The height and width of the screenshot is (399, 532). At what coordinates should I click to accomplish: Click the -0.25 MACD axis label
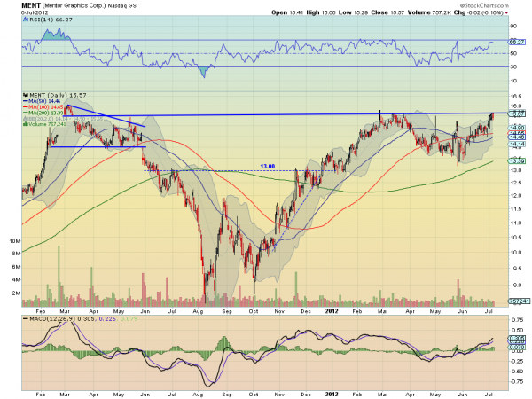pos(516,361)
